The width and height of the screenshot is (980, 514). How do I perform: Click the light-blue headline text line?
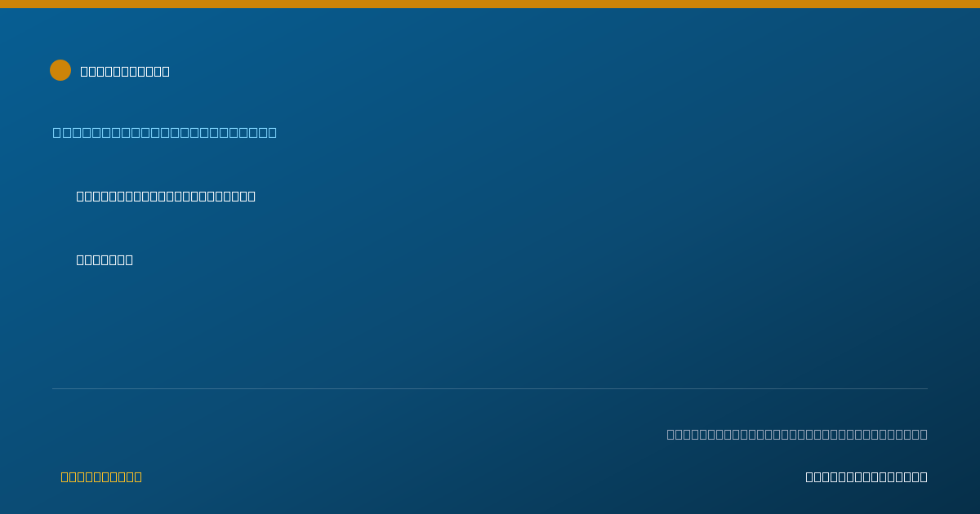[x=165, y=132]
